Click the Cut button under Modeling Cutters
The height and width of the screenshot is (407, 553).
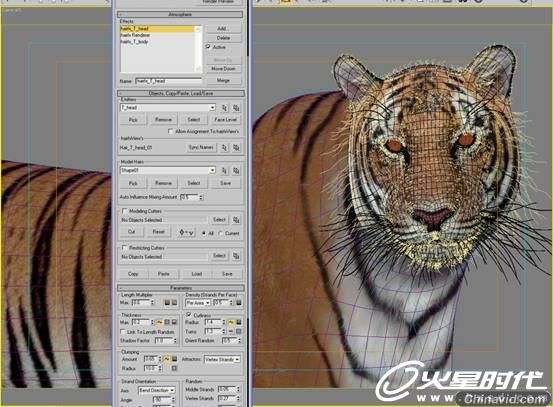pos(131,232)
